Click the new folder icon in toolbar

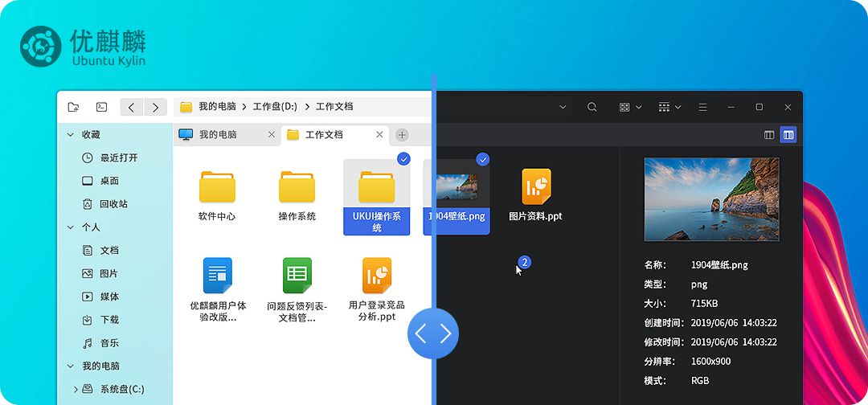pyautogui.click(x=74, y=107)
